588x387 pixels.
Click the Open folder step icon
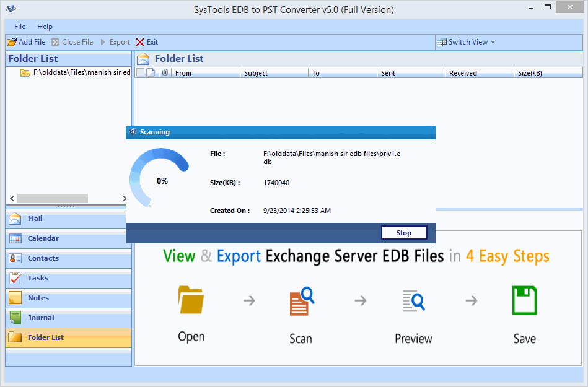point(191,300)
